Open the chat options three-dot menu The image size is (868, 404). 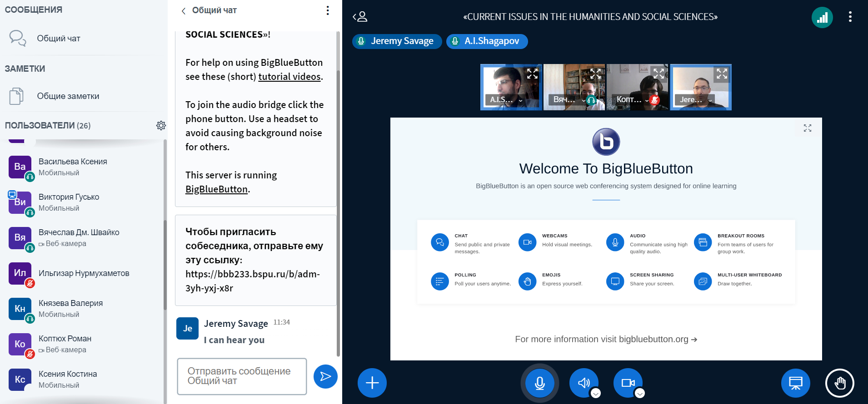pyautogui.click(x=328, y=10)
